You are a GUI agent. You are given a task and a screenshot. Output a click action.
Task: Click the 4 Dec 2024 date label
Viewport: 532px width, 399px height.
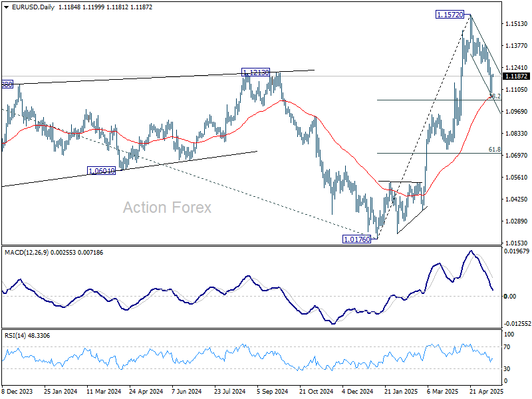(x=357, y=391)
